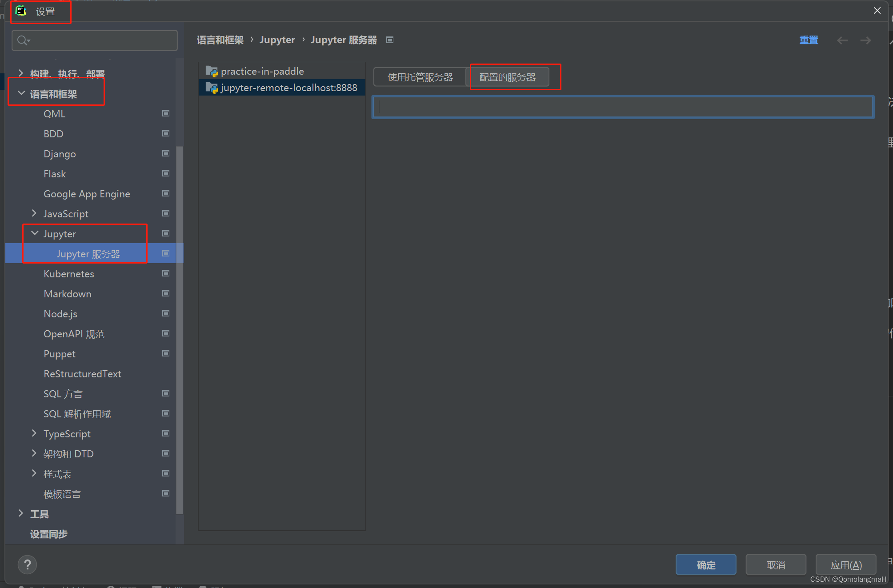Click the forward navigation arrow

click(865, 40)
